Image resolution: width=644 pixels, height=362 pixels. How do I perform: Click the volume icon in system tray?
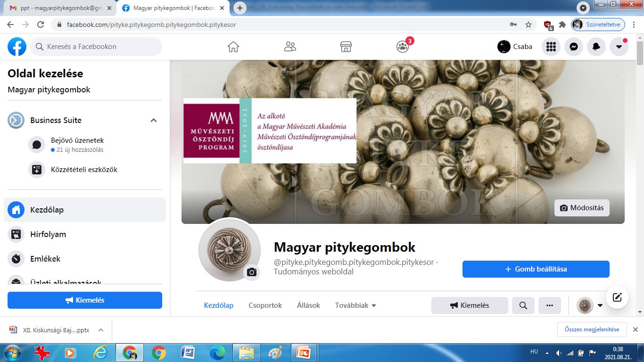tap(559, 353)
